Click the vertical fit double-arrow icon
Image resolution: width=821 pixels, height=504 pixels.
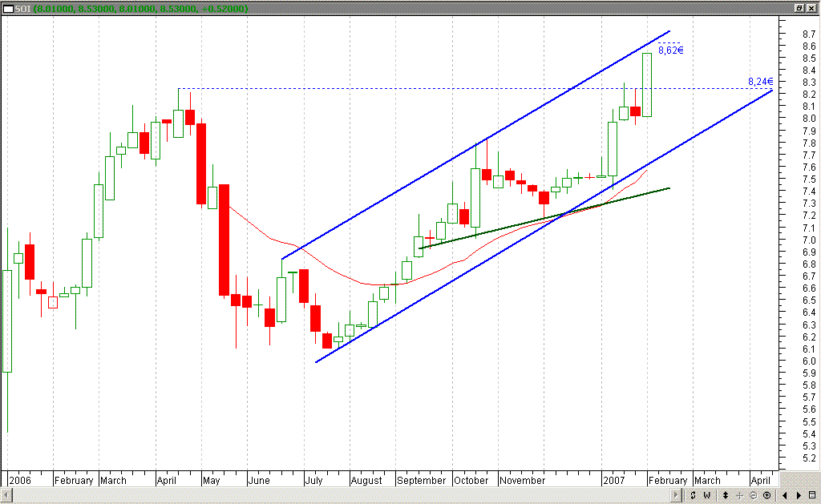725,495
